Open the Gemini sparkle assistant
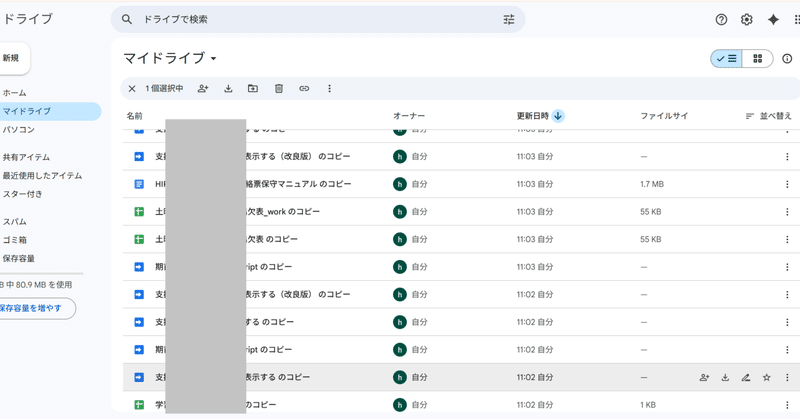The width and height of the screenshot is (800, 419). 773,19
